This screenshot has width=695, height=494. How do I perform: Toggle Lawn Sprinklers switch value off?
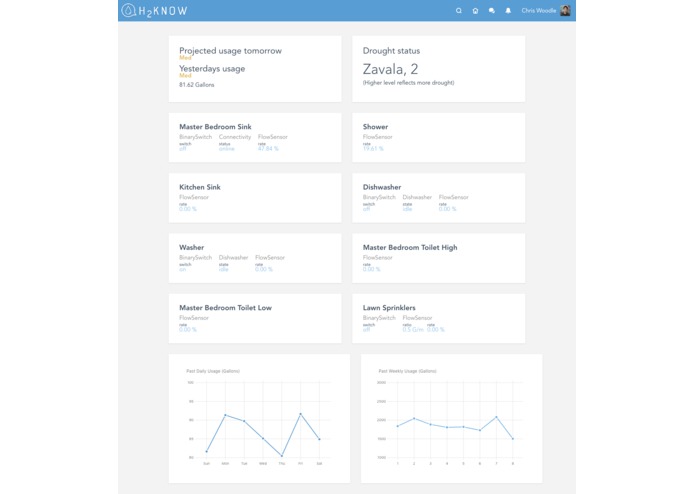tap(366, 330)
